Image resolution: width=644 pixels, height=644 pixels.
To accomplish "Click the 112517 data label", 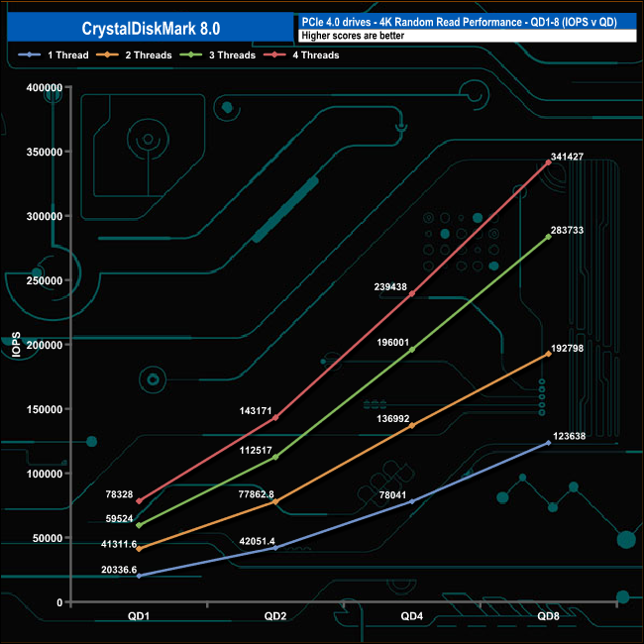I will [256, 451].
